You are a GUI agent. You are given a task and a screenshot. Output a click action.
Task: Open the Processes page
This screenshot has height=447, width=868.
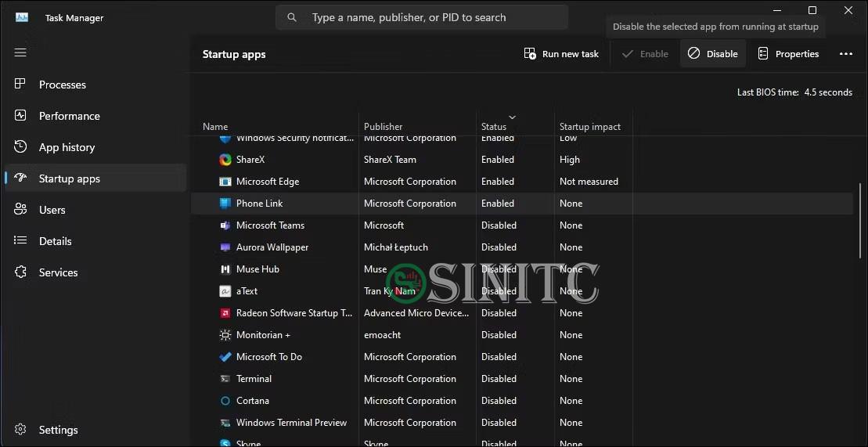click(x=95, y=85)
